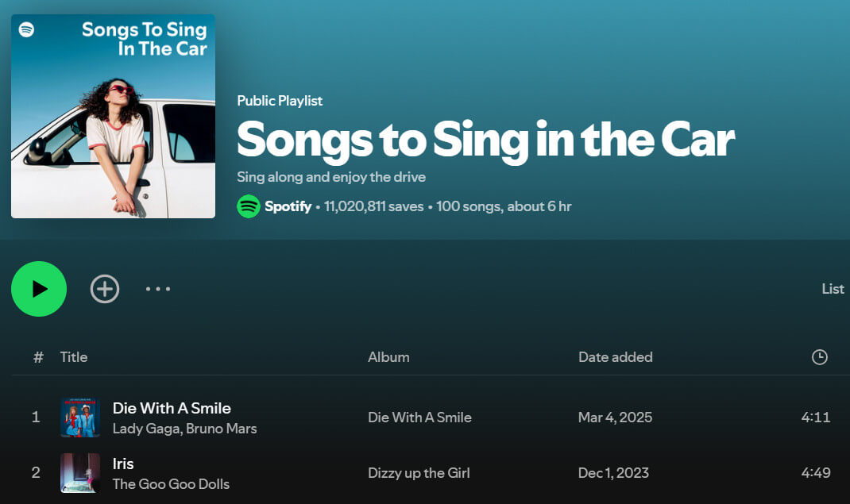Open the Spotify owner profile link
850x504 pixels.
pos(288,206)
